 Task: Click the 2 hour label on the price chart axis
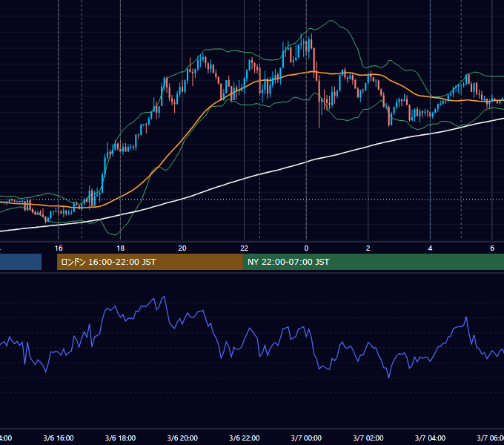pos(368,248)
